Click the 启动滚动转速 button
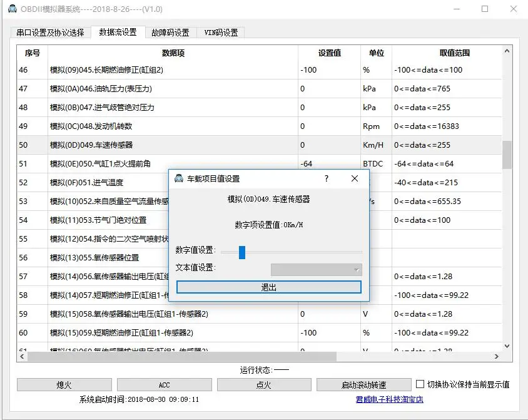 click(363, 385)
